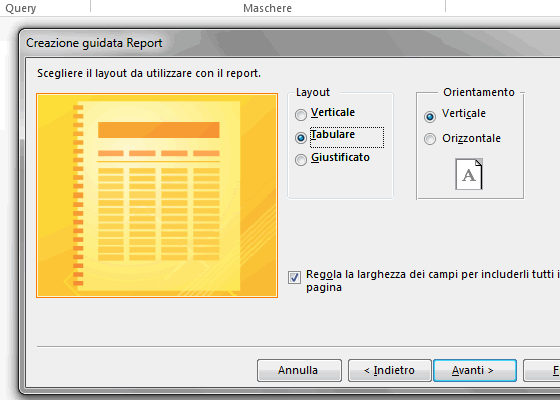Continue with the 'Avanti >' button

(475, 370)
